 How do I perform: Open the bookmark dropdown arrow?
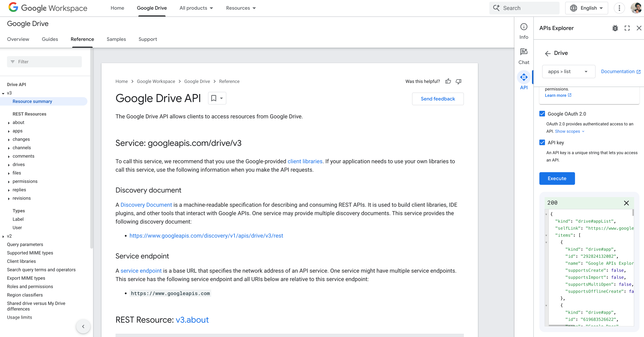(222, 98)
